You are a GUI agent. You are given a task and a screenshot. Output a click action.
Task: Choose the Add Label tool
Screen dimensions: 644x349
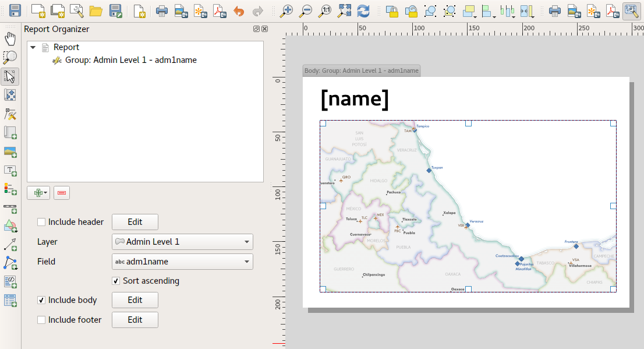pyautogui.click(x=10, y=170)
